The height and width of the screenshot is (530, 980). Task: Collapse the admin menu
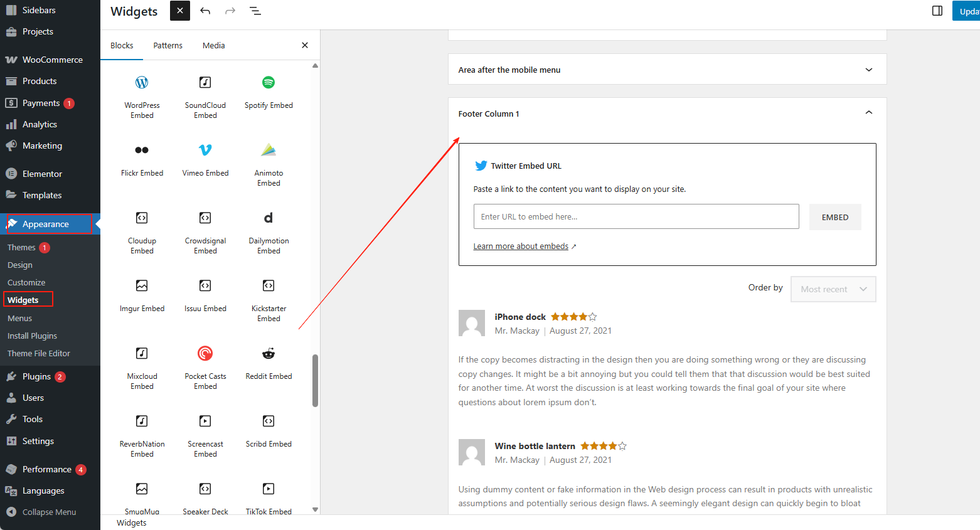tap(49, 512)
